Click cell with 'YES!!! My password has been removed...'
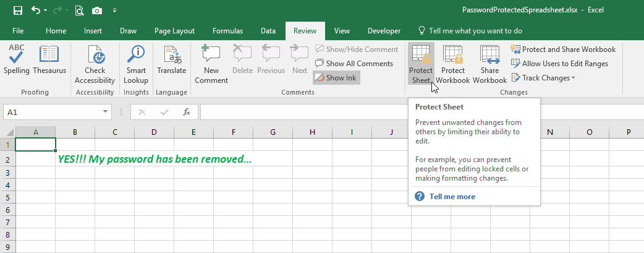 pyautogui.click(x=155, y=159)
